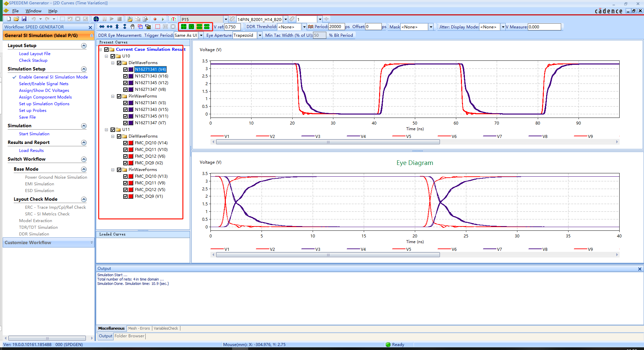Open the Window menu

pos(33,11)
